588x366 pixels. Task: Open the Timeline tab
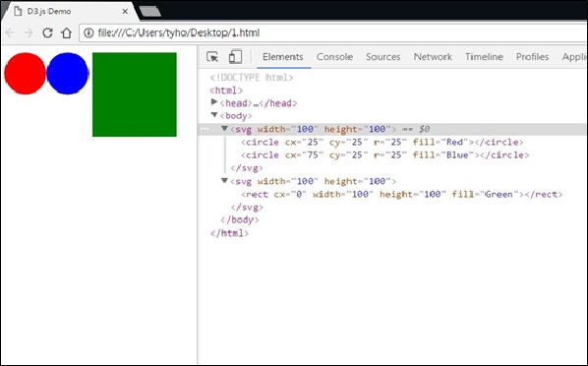click(484, 57)
